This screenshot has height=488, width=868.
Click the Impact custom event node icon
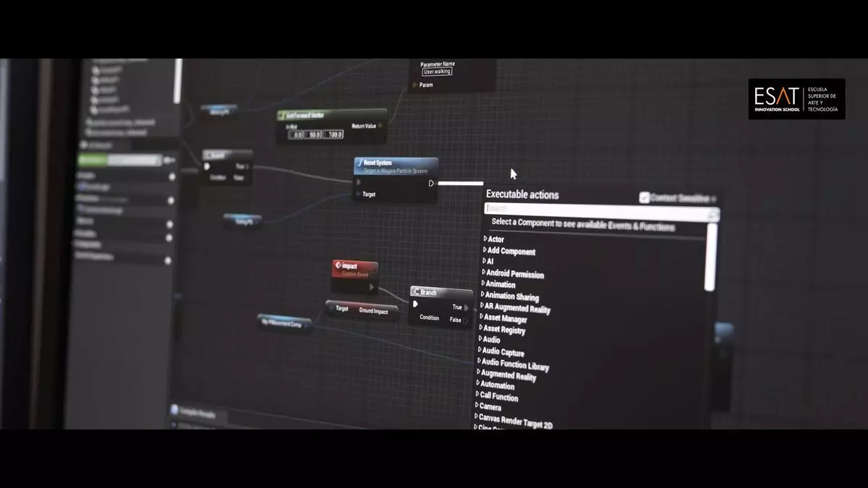pyautogui.click(x=338, y=266)
